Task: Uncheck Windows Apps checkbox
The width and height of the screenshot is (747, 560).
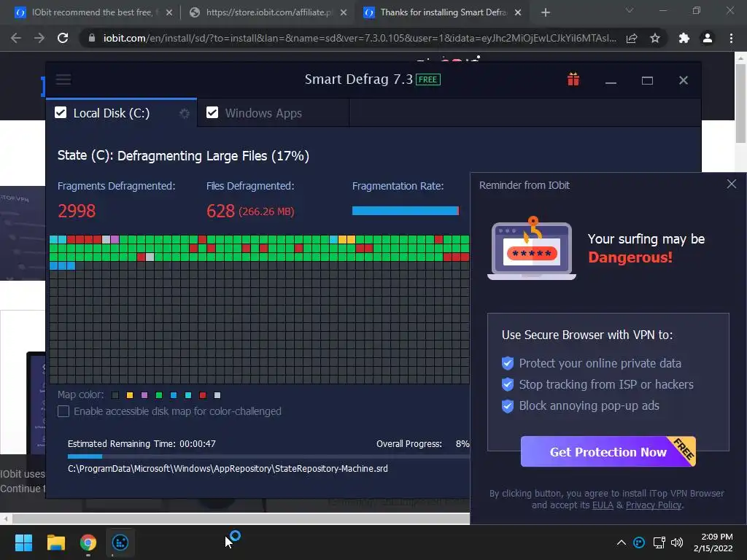Action: click(x=212, y=112)
